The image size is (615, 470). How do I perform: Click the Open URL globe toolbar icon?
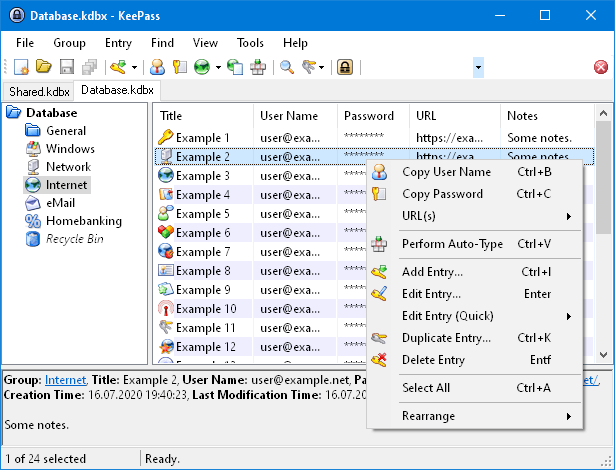click(202, 67)
